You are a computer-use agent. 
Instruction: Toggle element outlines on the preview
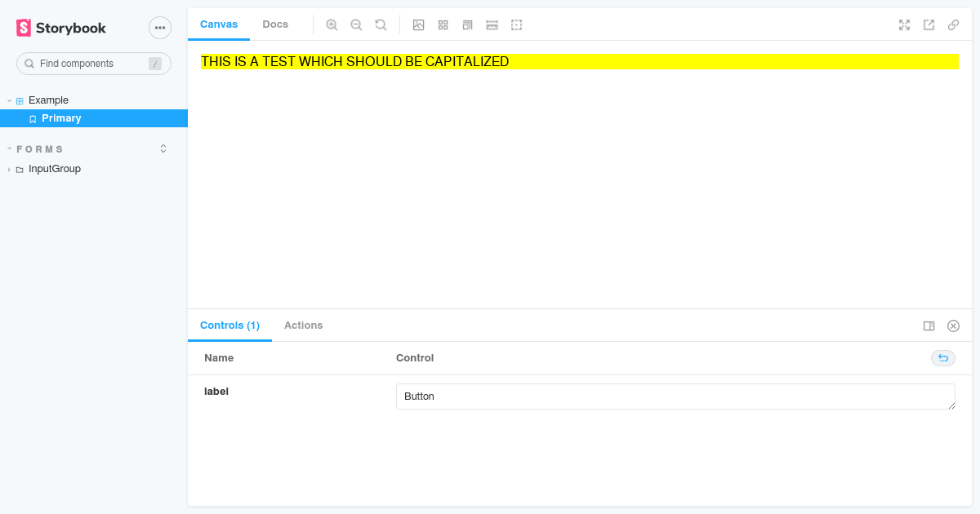516,24
